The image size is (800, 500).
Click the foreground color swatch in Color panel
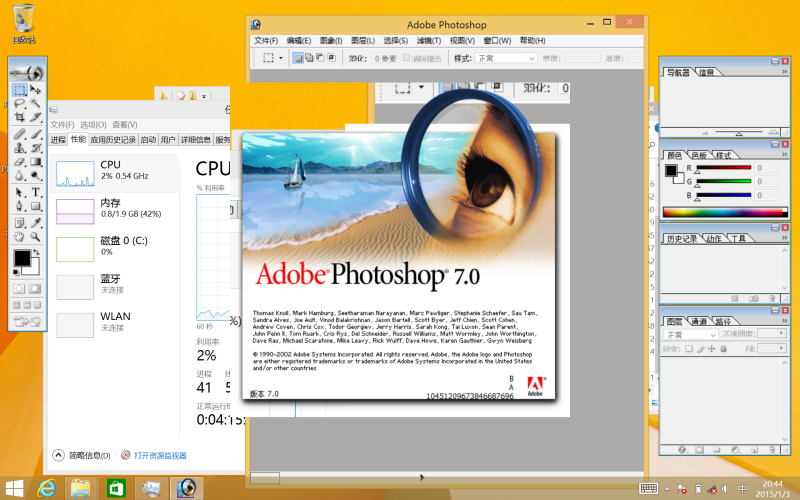point(671,170)
